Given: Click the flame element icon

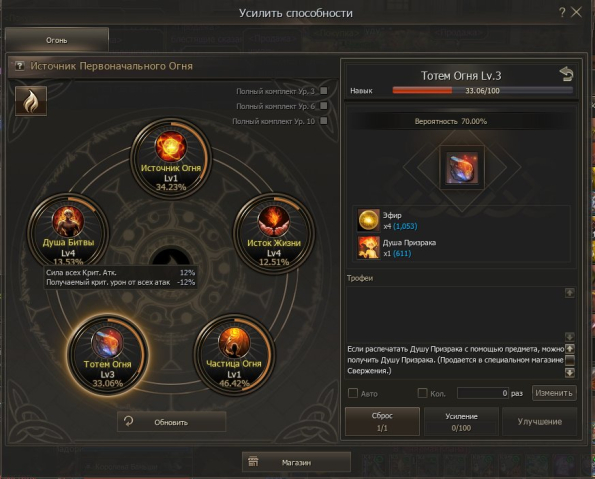Looking at the screenshot, I should point(31,101).
